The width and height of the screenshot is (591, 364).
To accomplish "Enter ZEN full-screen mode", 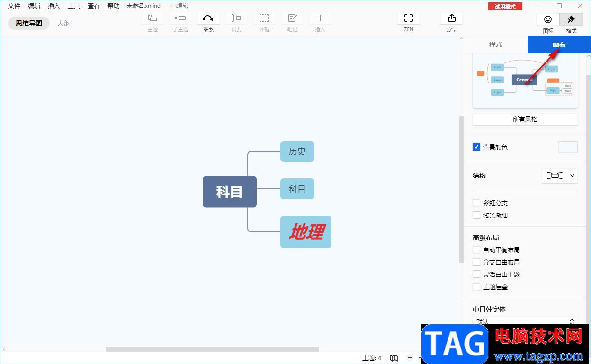I will pyautogui.click(x=409, y=18).
